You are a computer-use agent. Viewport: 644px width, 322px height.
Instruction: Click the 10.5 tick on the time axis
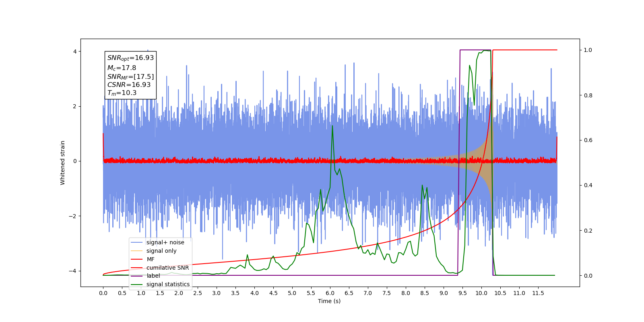pyautogui.click(x=500, y=293)
